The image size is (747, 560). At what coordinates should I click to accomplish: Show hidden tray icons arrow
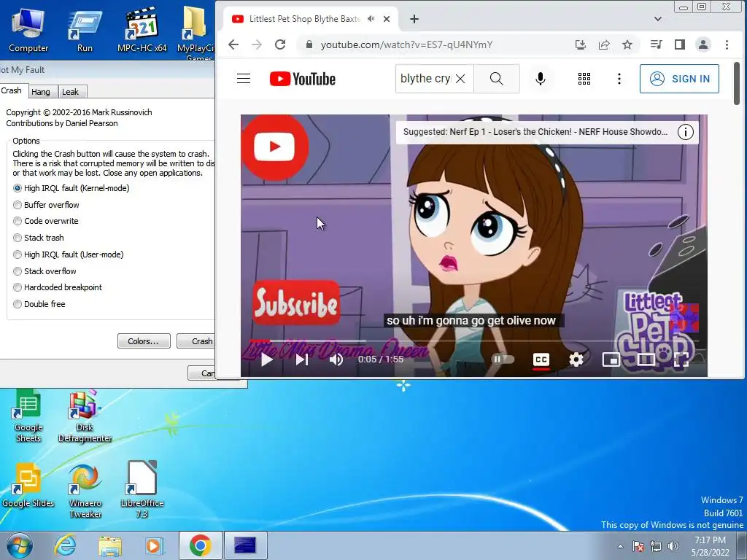point(620,546)
